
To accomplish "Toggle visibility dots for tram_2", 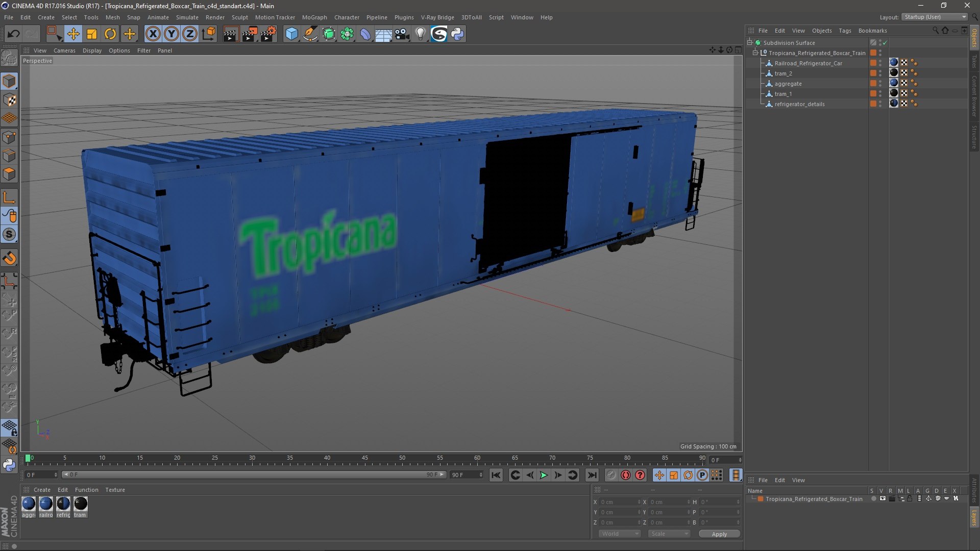I will click(x=880, y=73).
